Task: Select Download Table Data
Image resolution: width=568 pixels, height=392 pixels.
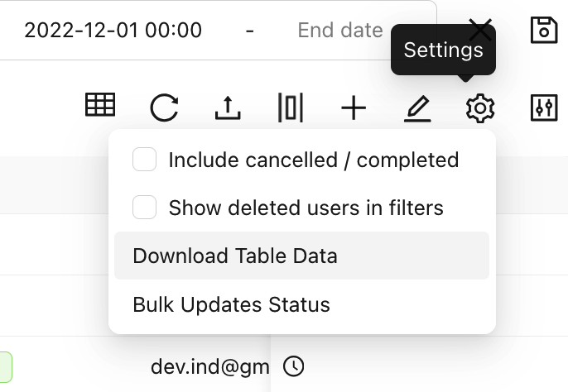Action: (235, 256)
